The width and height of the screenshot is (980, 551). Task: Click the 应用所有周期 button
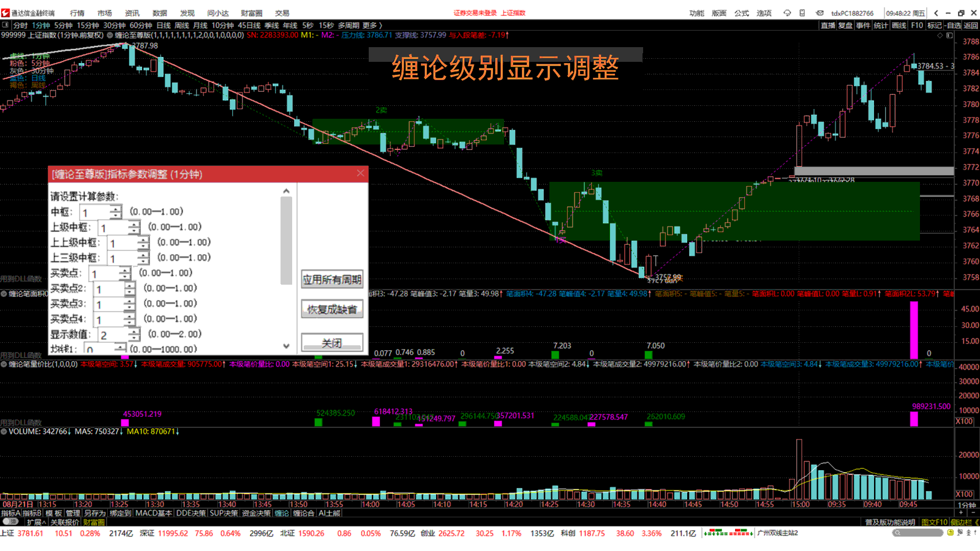point(332,279)
